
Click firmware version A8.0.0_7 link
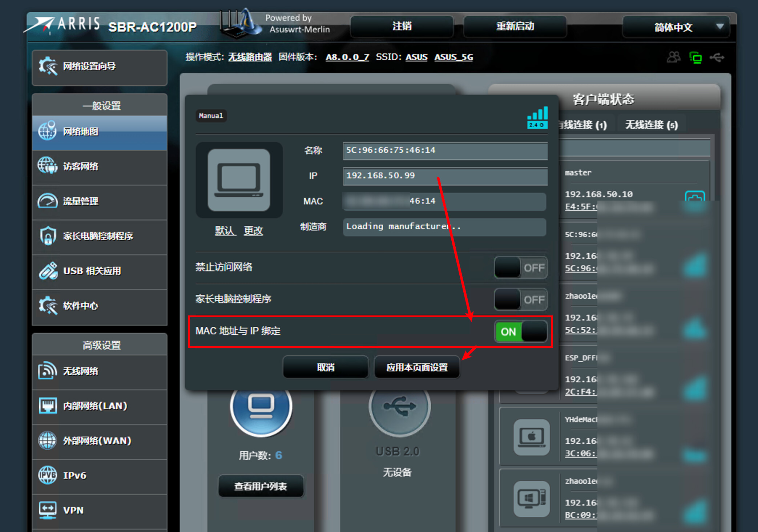coord(347,57)
